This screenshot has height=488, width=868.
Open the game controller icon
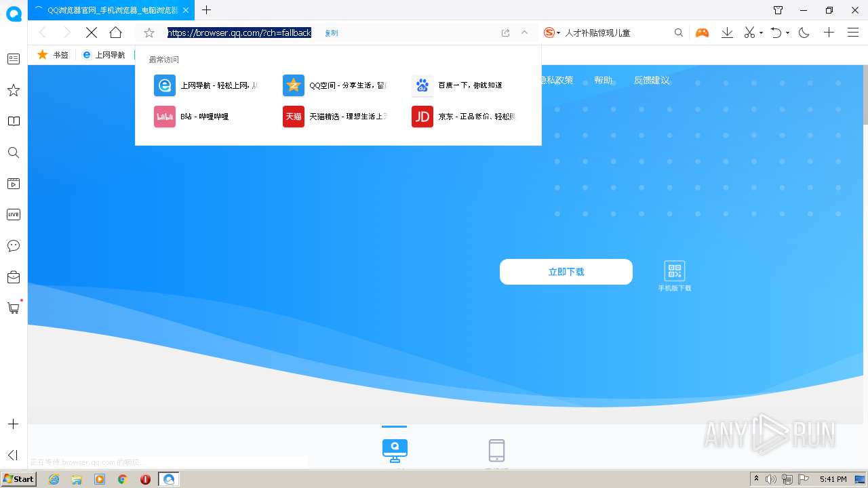(x=702, y=33)
